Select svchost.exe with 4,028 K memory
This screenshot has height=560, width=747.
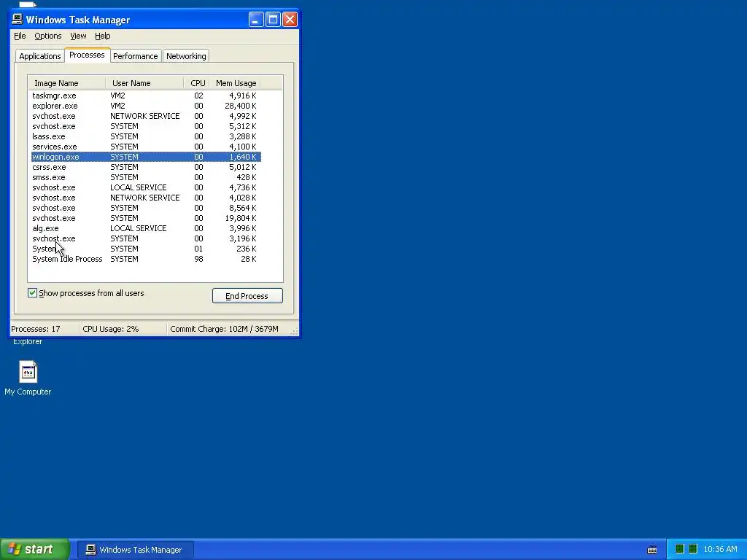(x=146, y=198)
